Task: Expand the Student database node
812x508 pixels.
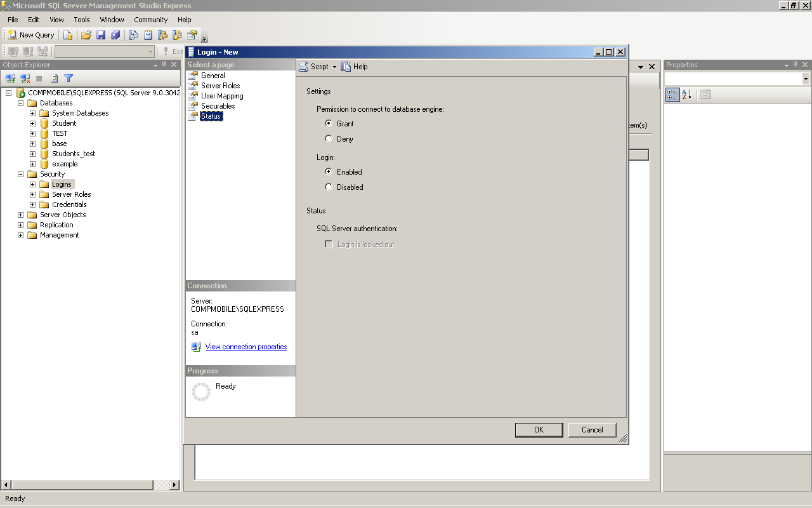Action: 32,123
